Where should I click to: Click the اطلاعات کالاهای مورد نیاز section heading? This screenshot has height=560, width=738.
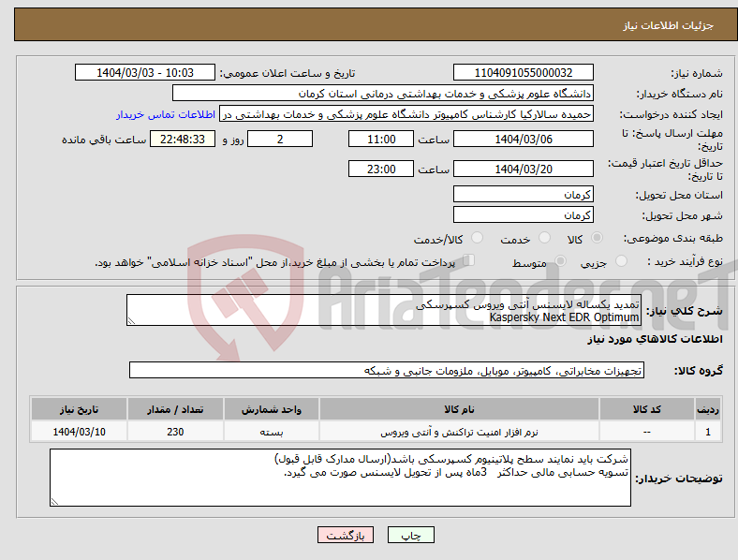coord(655,339)
